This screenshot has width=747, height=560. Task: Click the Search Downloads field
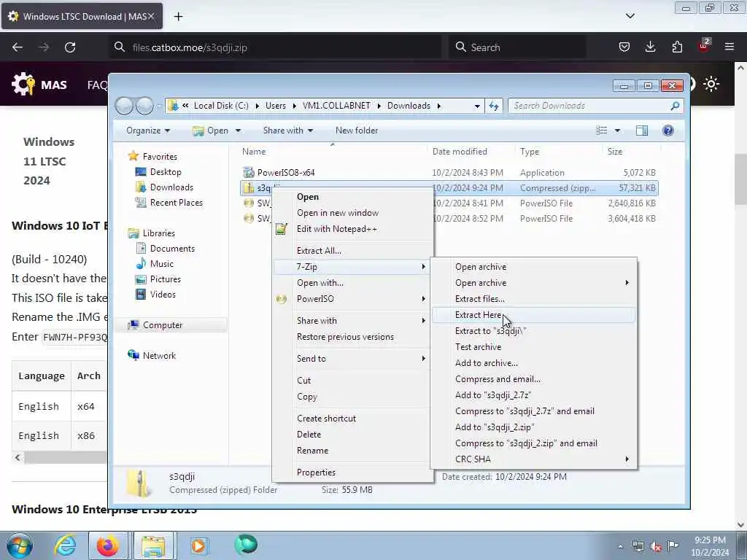coord(595,106)
